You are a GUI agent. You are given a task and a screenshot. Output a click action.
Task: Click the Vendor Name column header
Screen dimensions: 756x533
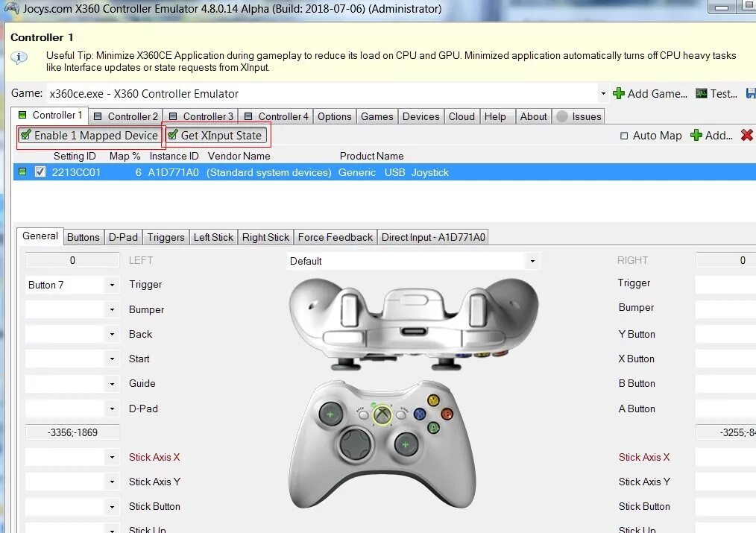point(239,156)
